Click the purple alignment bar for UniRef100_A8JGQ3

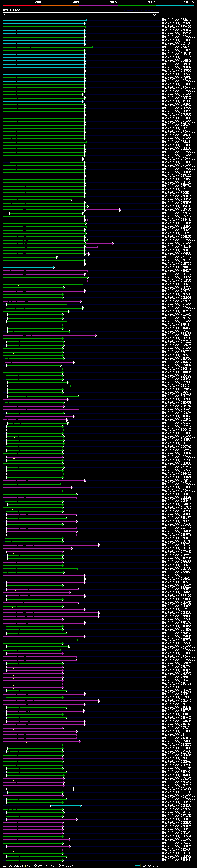[x=50, y=335]
